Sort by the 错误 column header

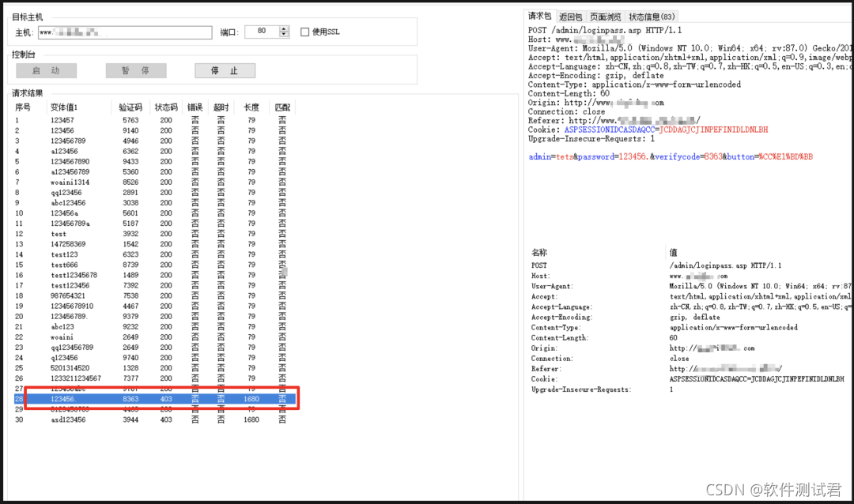click(x=195, y=107)
